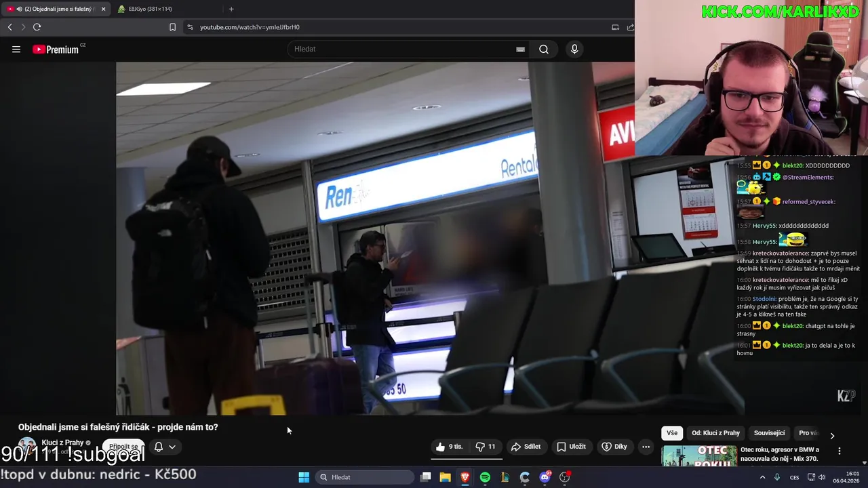Open the volume control in system tray

pyautogui.click(x=822, y=477)
